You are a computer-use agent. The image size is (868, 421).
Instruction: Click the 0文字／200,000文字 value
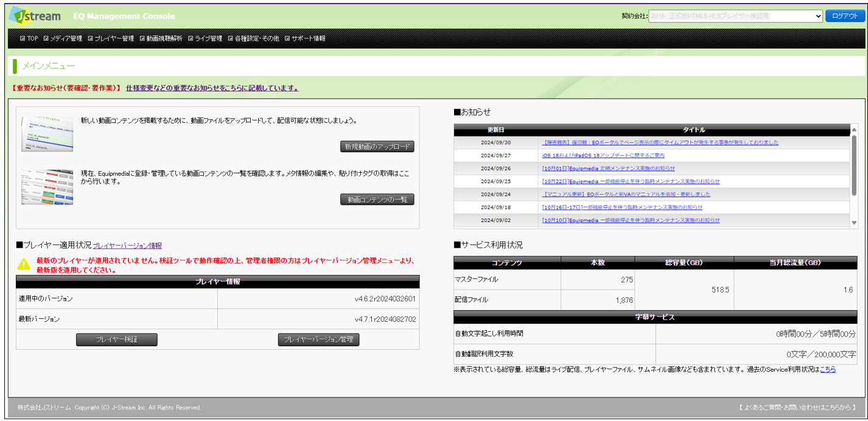pyautogui.click(x=821, y=354)
